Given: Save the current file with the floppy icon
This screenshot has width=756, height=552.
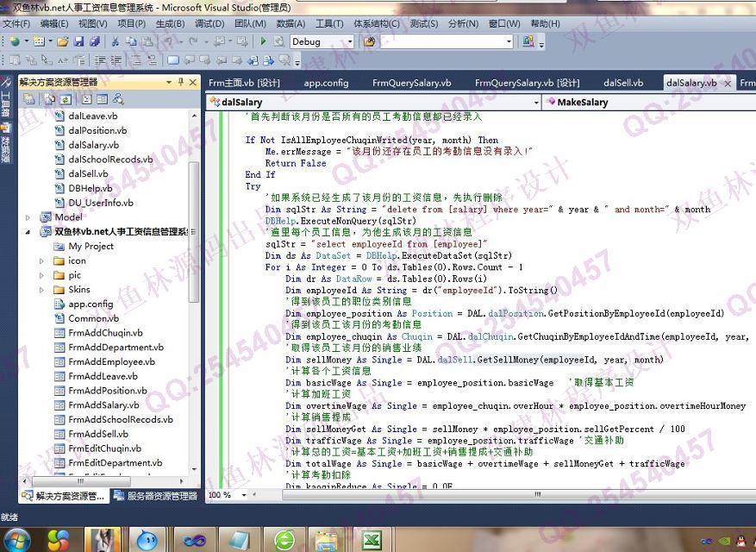Looking at the screenshot, I should [79, 42].
